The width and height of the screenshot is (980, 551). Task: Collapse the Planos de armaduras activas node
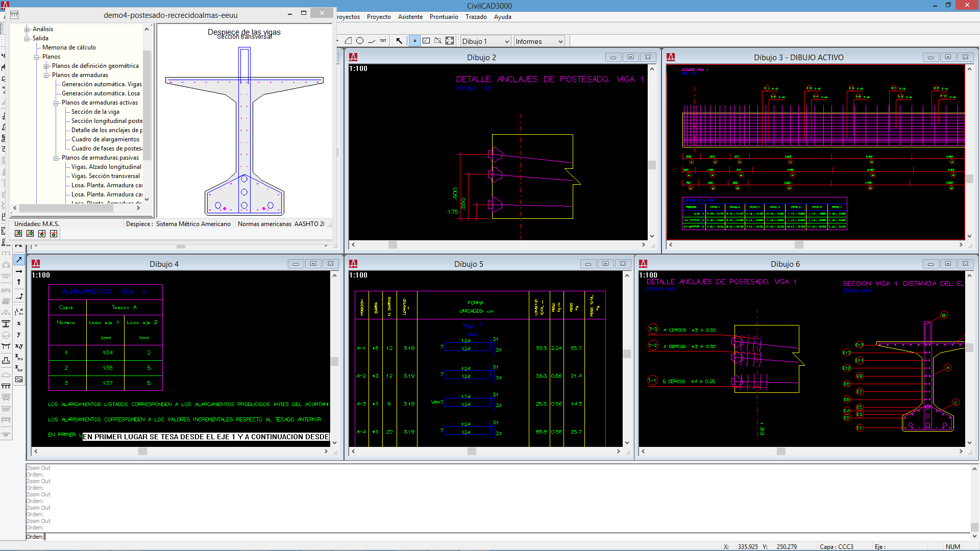coord(56,103)
